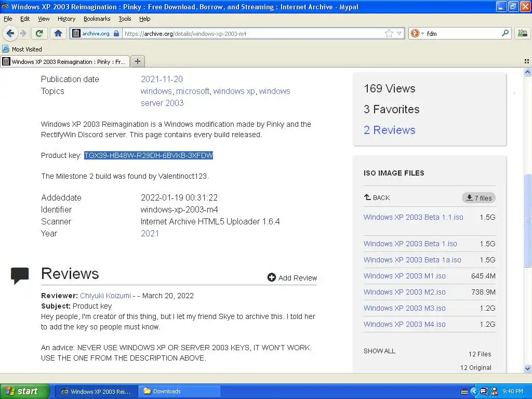Open the Tools menu
The image size is (532, 399).
pyautogui.click(x=125, y=19)
